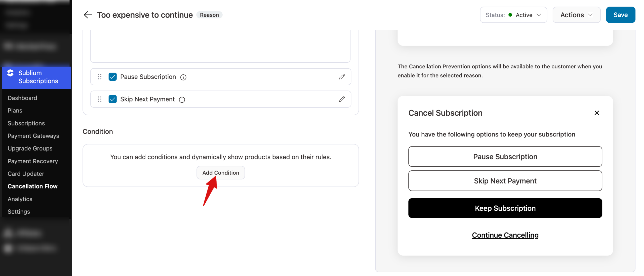Go to Analytics in the sidebar menu
This screenshot has width=644, height=276.
coord(20,199)
